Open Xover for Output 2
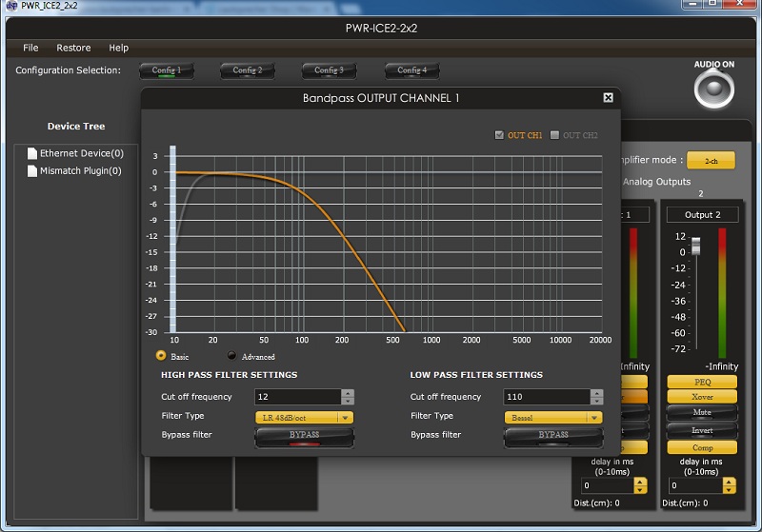 [702, 397]
